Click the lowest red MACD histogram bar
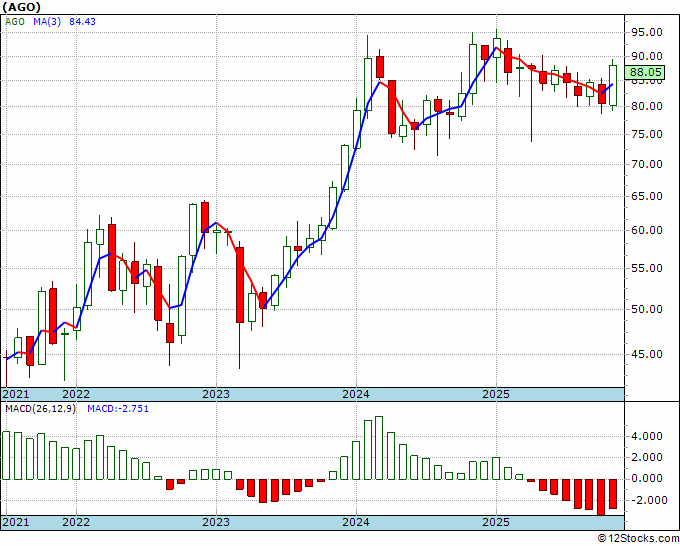680x546 pixels. pos(601,497)
